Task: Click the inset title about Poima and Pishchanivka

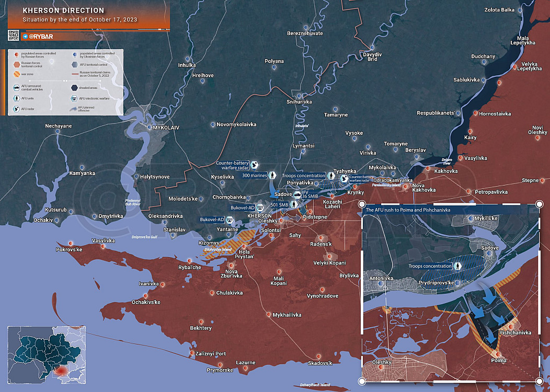Action: coord(407,210)
